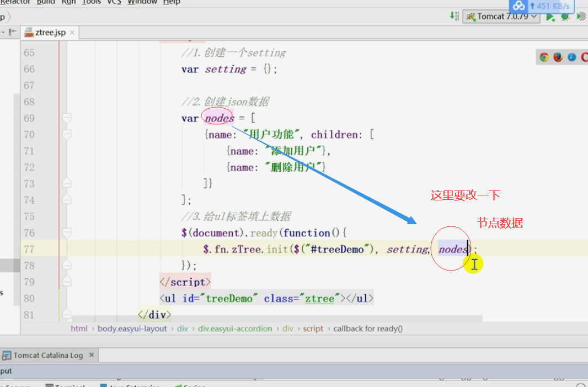Click the Tomcat Catalina Log tab icon
Image resolution: width=588 pixels, height=387 pixels.
click(7, 355)
